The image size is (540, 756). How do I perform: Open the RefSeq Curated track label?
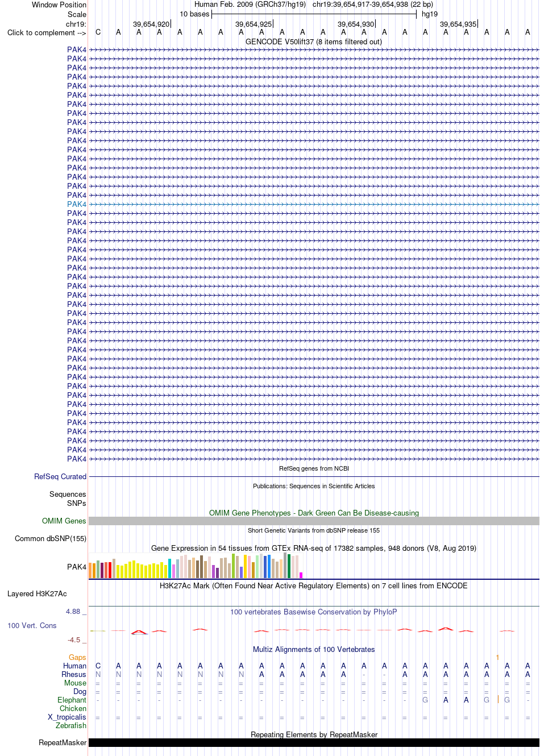point(60,476)
